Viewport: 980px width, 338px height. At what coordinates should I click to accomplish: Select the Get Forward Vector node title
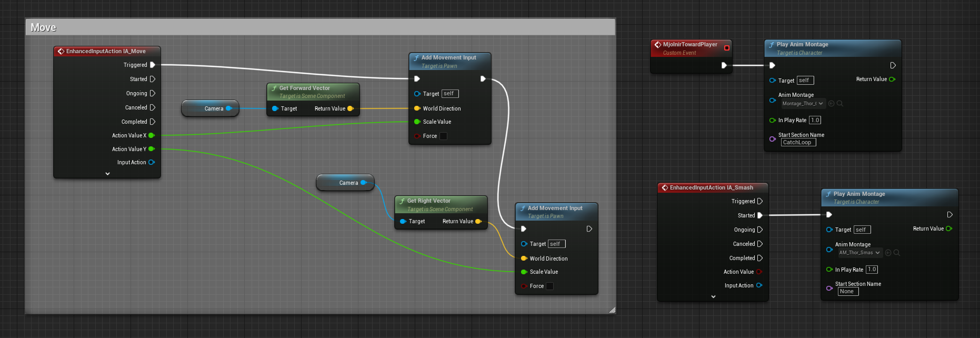(305, 88)
